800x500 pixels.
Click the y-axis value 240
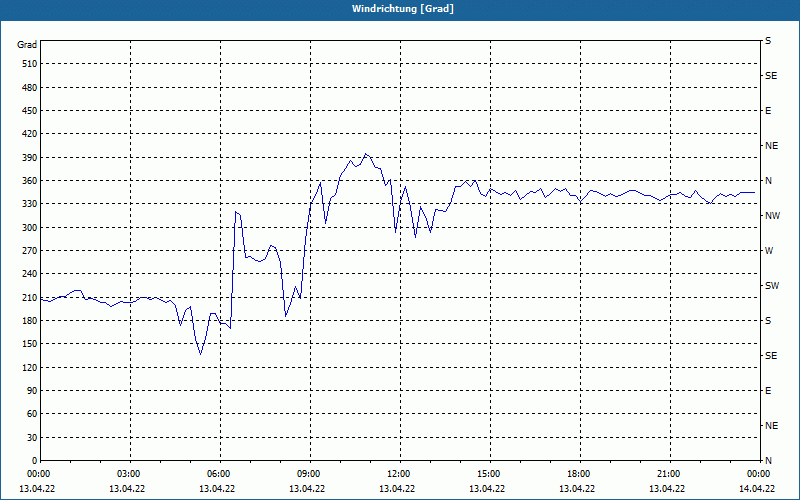click(x=30, y=274)
